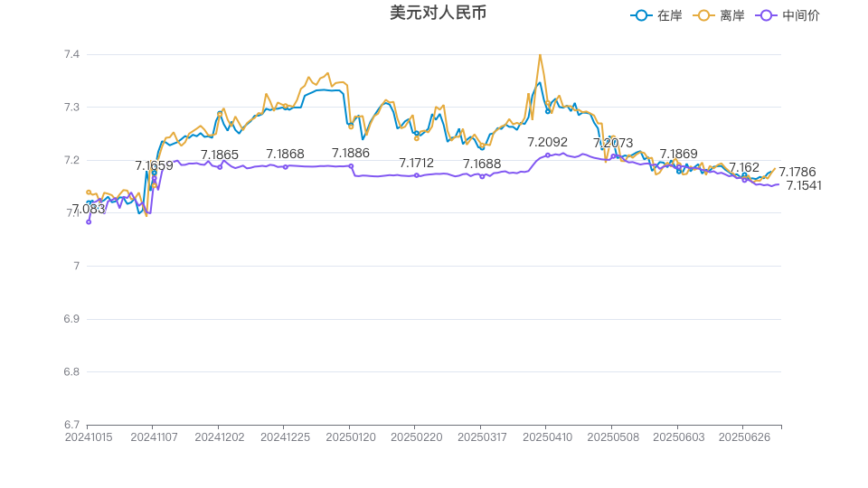Image resolution: width=868 pixels, height=488 pixels.
Task: Click the 20241107 x-axis date label
Action: tap(153, 437)
